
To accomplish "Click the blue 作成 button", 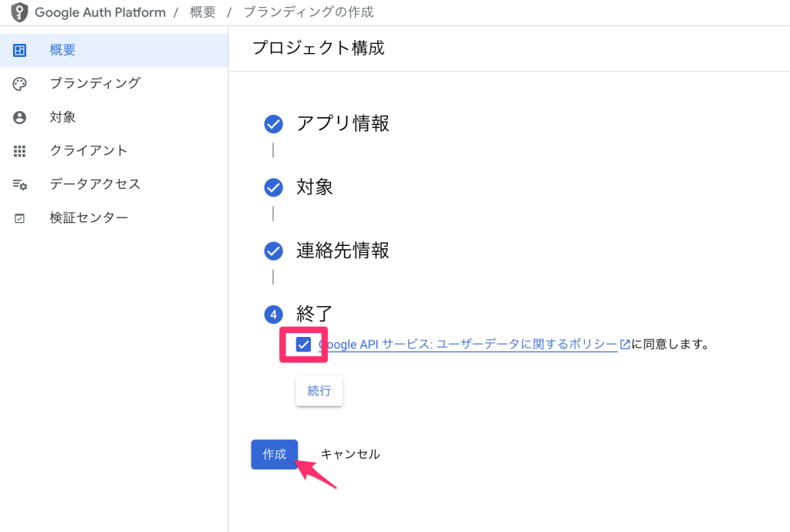I will click(275, 454).
